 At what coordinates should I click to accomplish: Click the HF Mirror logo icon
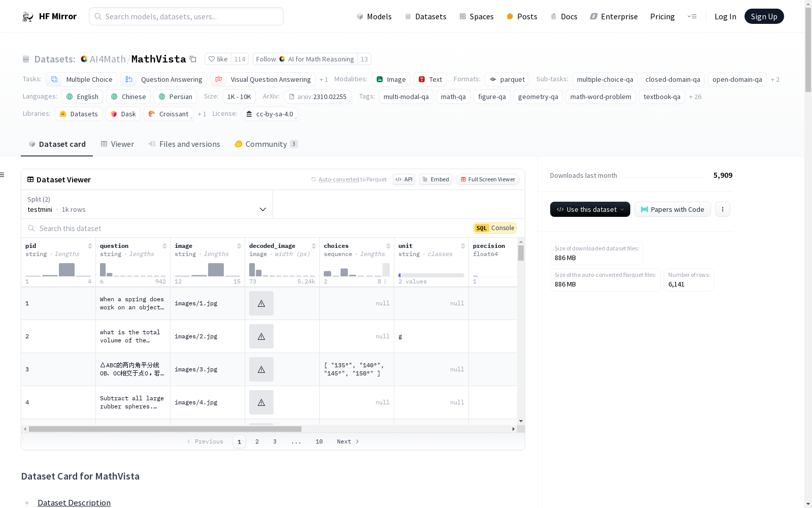coord(28,16)
